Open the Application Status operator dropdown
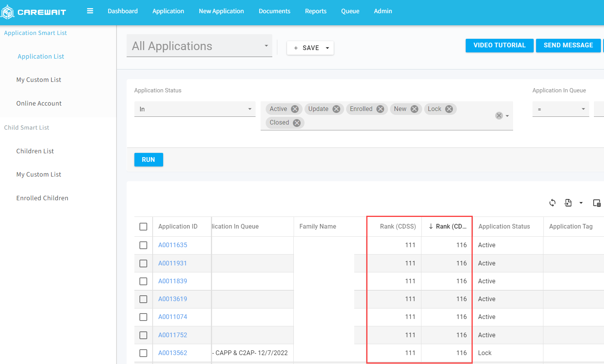Viewport: 604px width, 364px height. pos(250,109)
